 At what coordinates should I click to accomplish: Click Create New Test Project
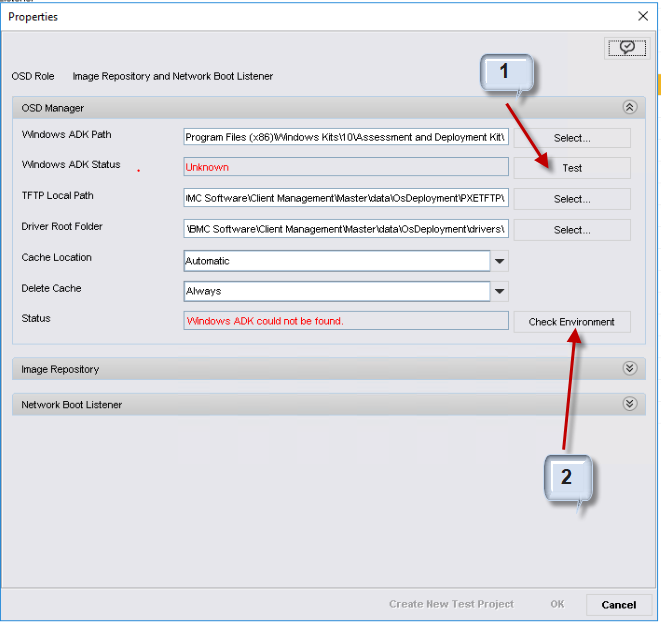click(451, 604)
